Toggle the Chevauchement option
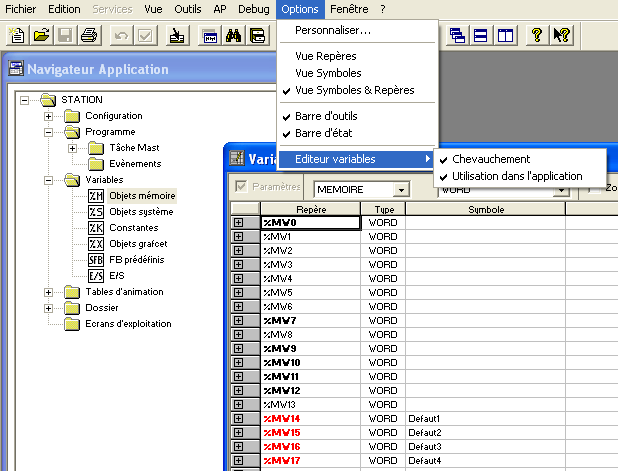 pos(491,159)
